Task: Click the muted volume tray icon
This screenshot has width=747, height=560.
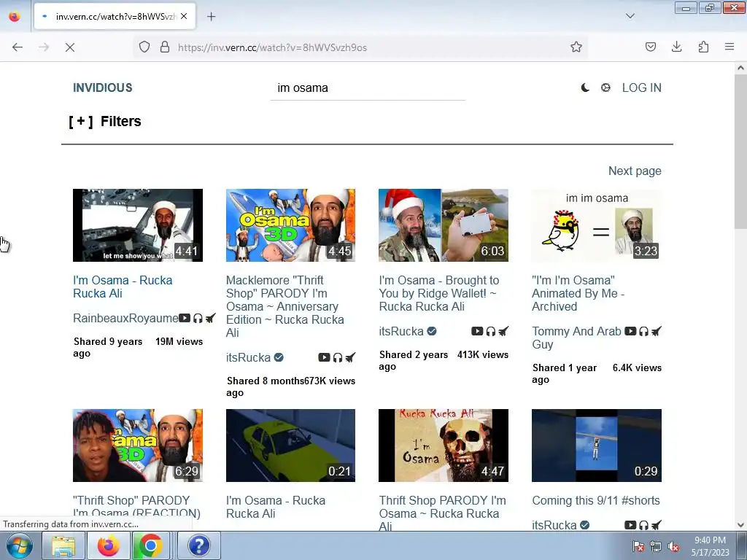Action: click(673, 547)
